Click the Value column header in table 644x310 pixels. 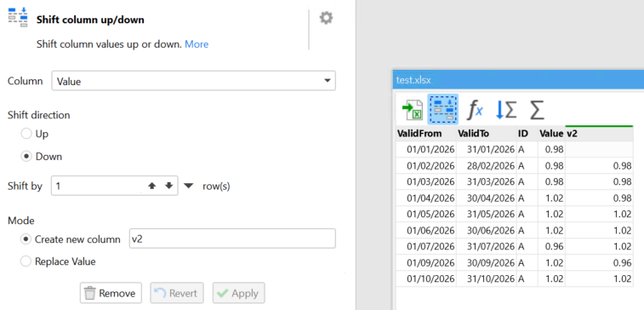tap(551, 134)
